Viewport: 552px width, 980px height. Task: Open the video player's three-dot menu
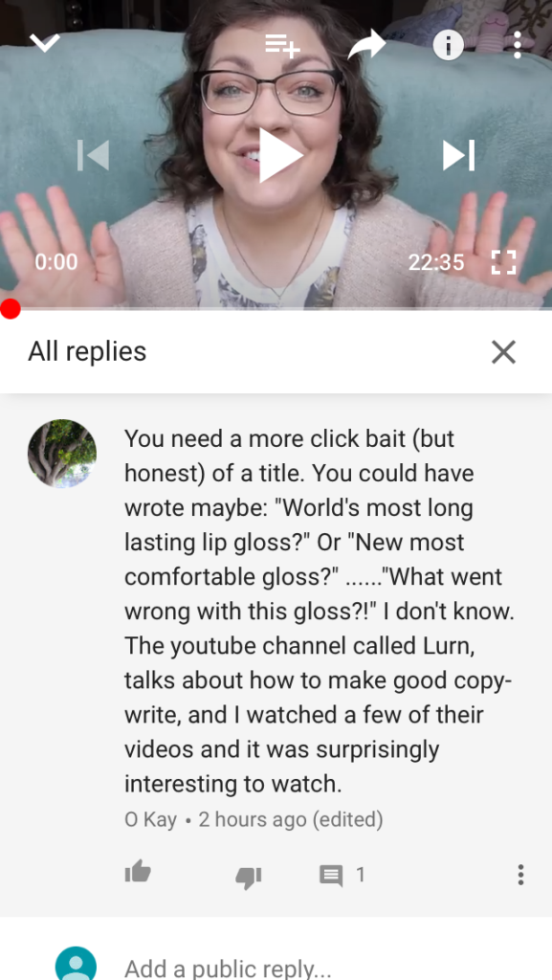click(517, 45)
